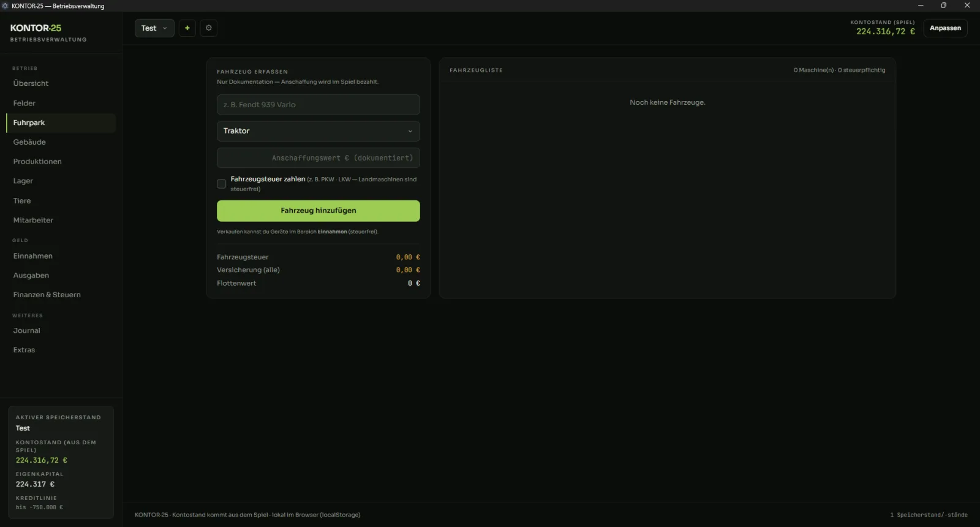Click the bold 'Einnahmen' word in hint text
This screenshot has height=527, width=980.
click(x=332, y=232)
